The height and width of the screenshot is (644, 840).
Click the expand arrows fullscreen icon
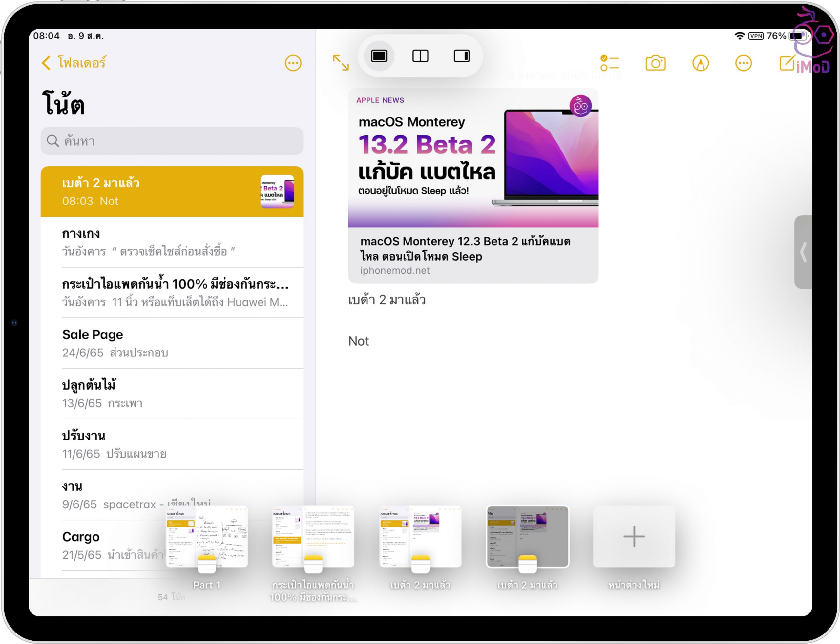click(x=341, y=62)
